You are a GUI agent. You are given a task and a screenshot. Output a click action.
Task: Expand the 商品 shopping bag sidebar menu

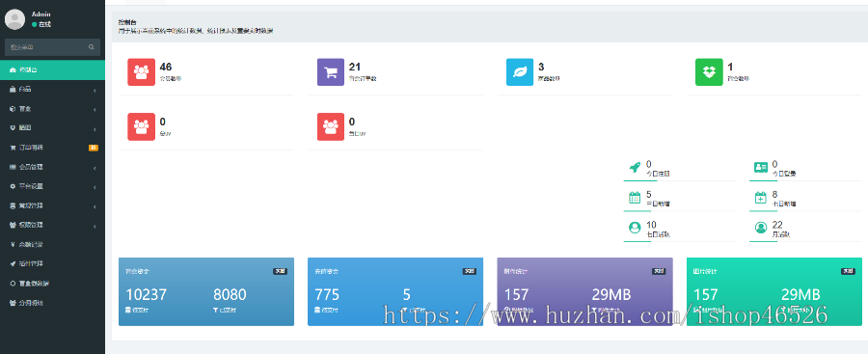53,89
